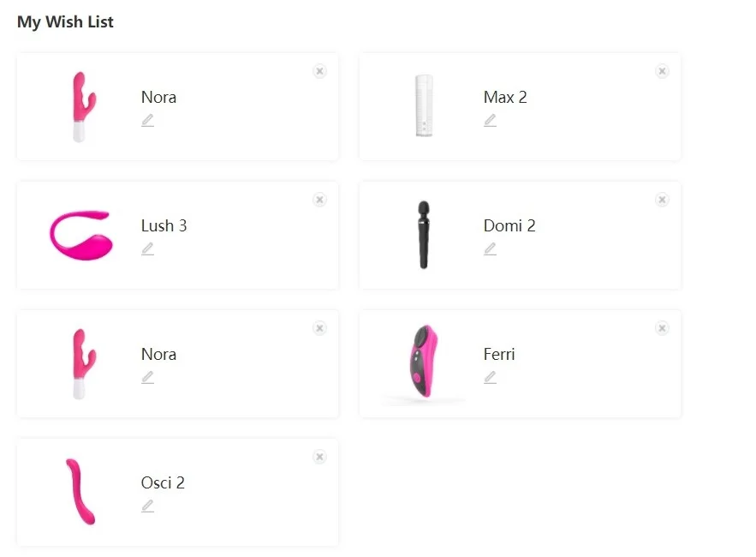Open the Max 2 product name link

pos(505,98)
